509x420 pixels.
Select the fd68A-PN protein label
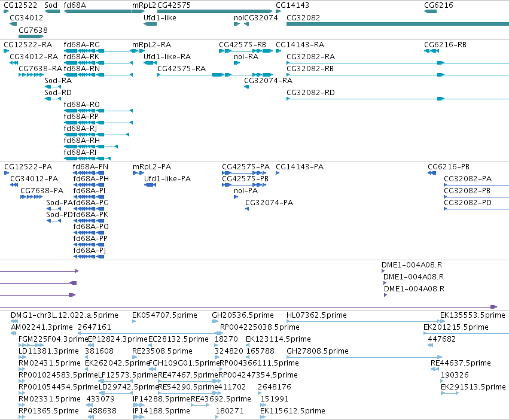(90, 167)
